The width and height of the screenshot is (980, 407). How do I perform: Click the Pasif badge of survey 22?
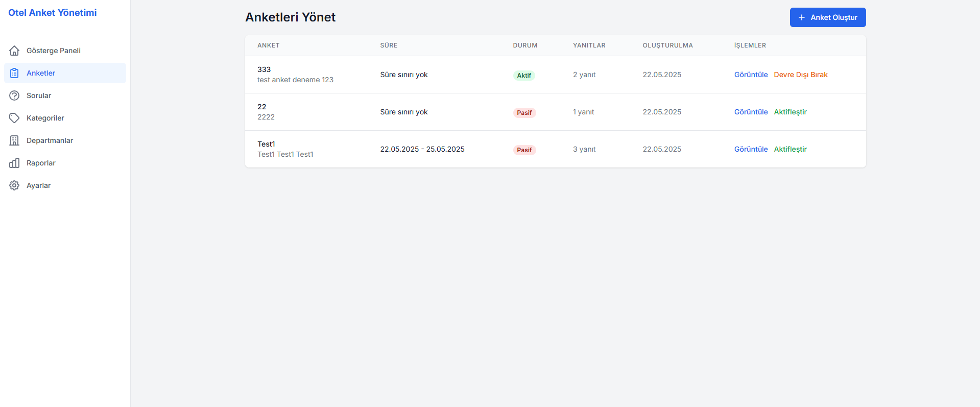tap(524, 112)
